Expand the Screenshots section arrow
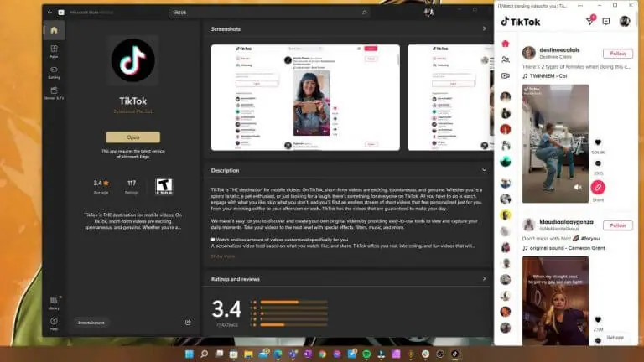The width and height of the screenshot is (644, 362). click(x=484, y=28)
